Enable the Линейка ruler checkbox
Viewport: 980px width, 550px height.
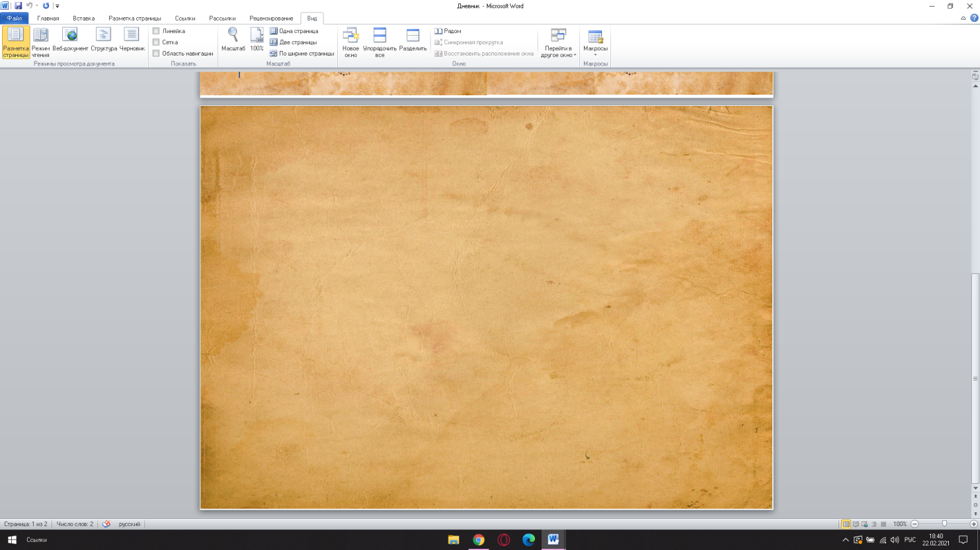tap(156, 31)
